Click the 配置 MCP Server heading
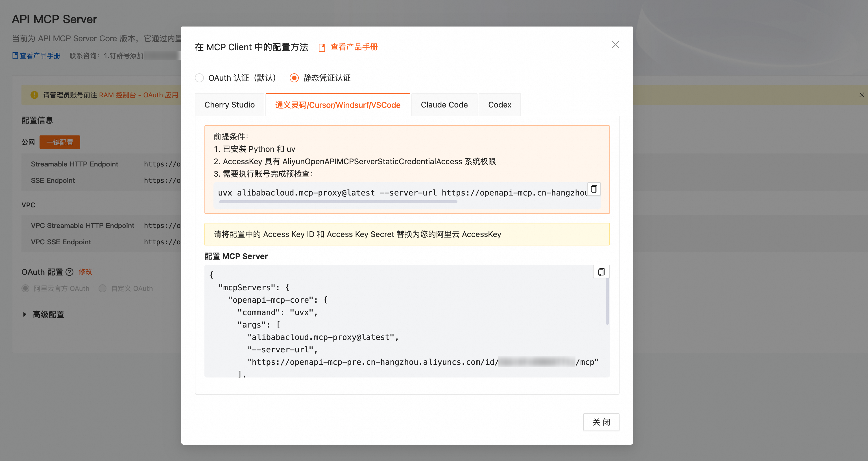 pos(236,256)
